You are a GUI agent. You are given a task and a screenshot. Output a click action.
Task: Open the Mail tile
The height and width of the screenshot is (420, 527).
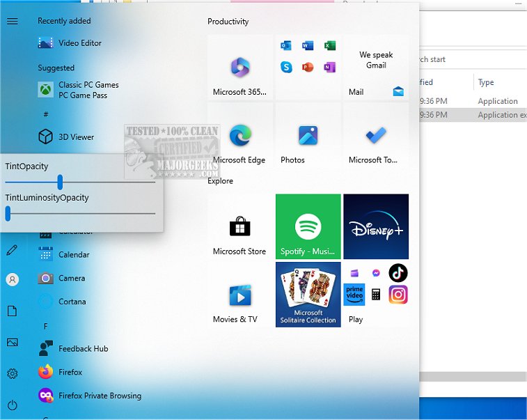[x=376, y=68]
